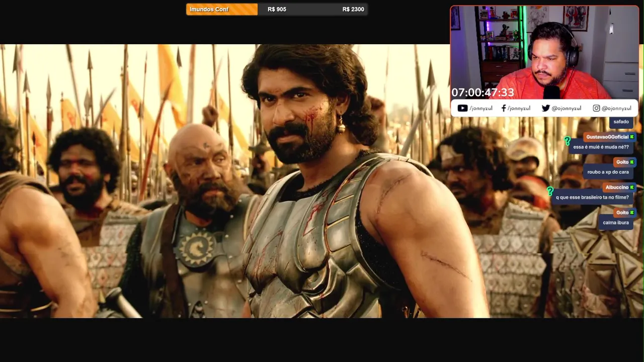Click the YouTube icon in social bar
The width and height of the screenshot is (644, 362).
462,108
